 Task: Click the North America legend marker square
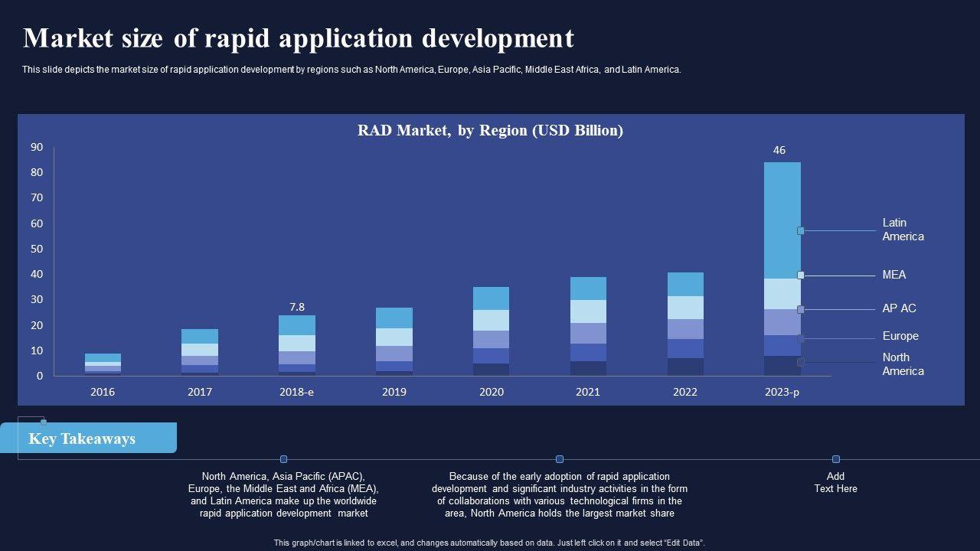pyautogui.click(x=800, y=362)
